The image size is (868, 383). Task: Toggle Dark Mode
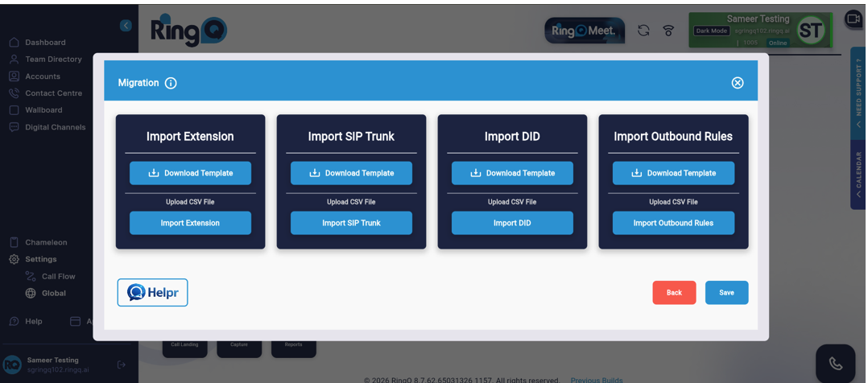(711, 31)
